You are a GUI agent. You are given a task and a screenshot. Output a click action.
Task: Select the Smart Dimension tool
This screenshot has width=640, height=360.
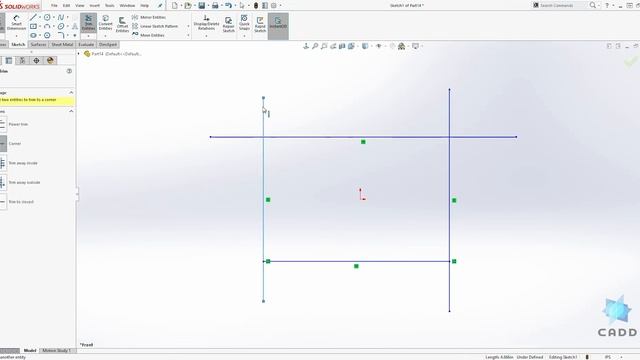click(16, 22)
